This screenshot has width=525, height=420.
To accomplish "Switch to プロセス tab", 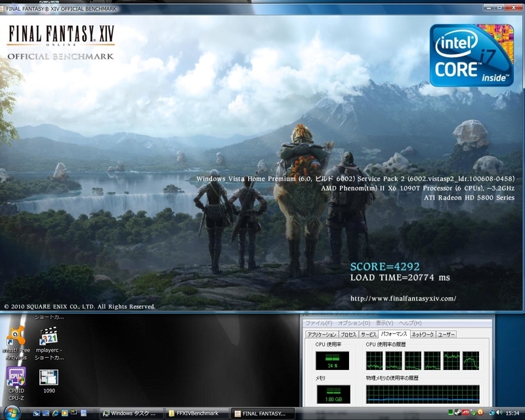I will click(x=348, y=334).
